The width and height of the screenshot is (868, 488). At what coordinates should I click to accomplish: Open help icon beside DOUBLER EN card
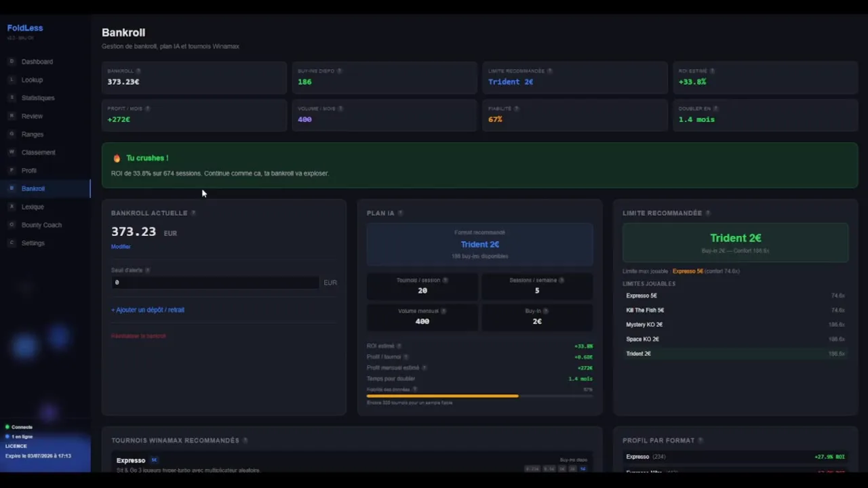pos(715,108)
